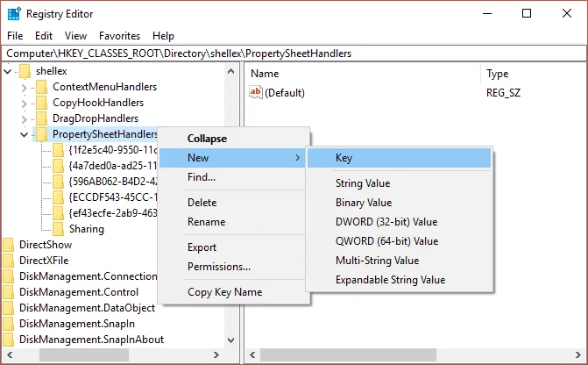Minimize the Registry Editor window
Image resolution: width=588 pixels, height=365 pixels.
[487, 13]
